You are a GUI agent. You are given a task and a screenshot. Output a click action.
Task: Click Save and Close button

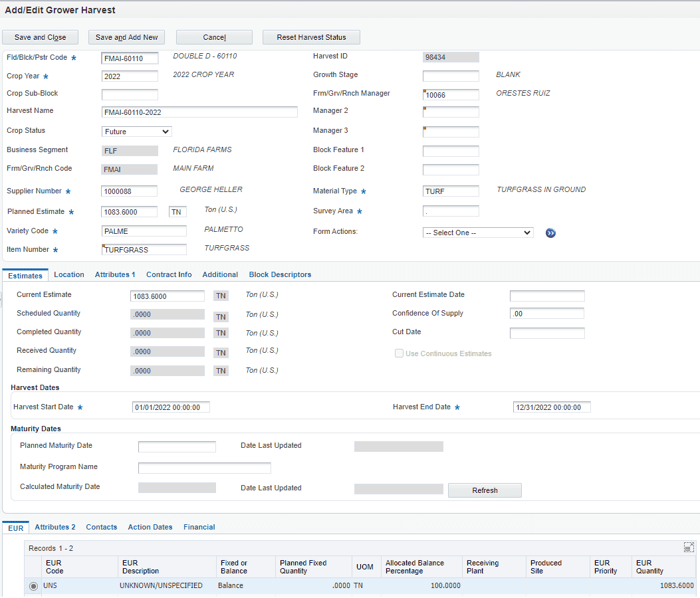tap(40, 37)
